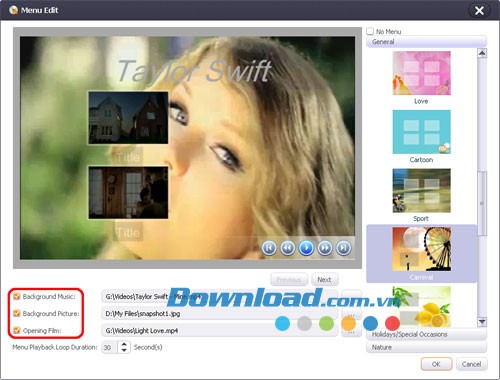
Task: Click the indoor scene video thumbnail
Action: pos(128,193)
